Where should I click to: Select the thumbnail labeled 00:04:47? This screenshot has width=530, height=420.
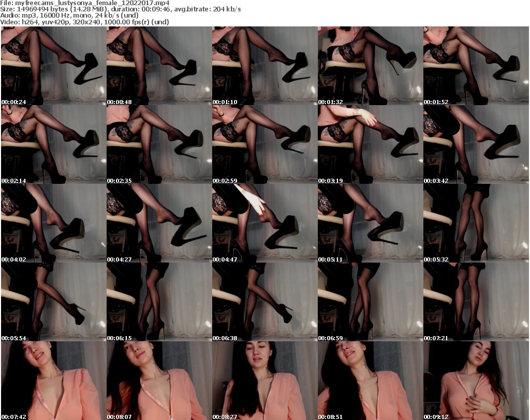pyautogui.click(x=264, y=223)
